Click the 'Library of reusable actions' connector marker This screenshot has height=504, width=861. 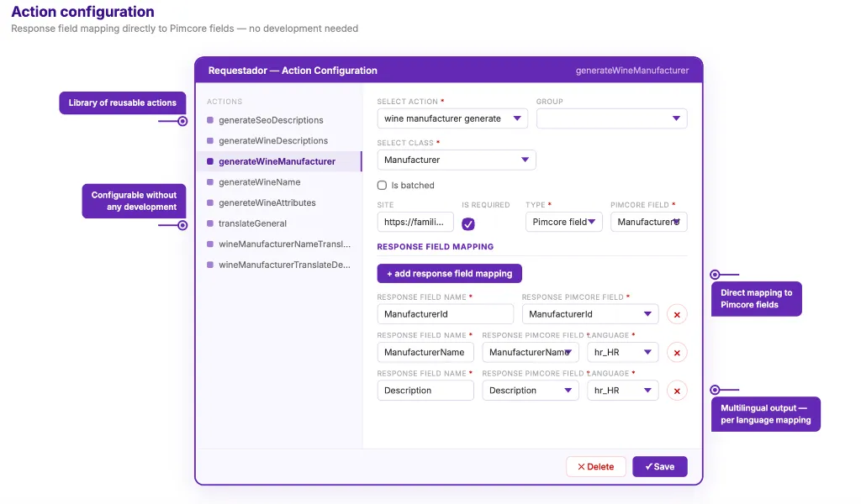click(182, 121)
